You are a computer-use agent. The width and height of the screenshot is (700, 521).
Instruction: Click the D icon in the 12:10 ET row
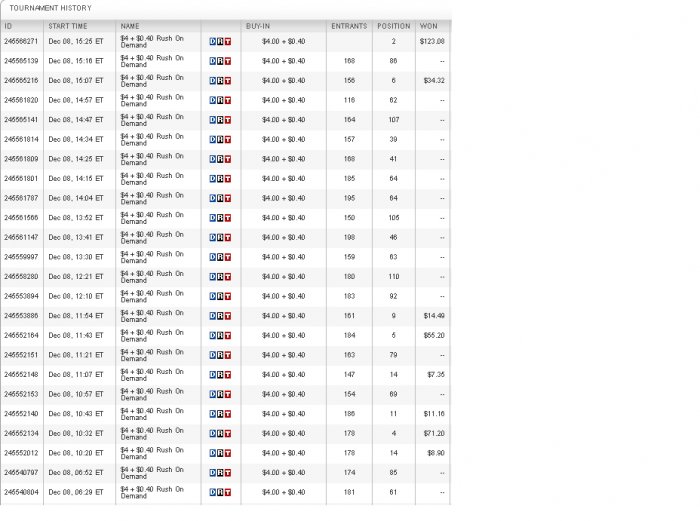tap(212, 296)
